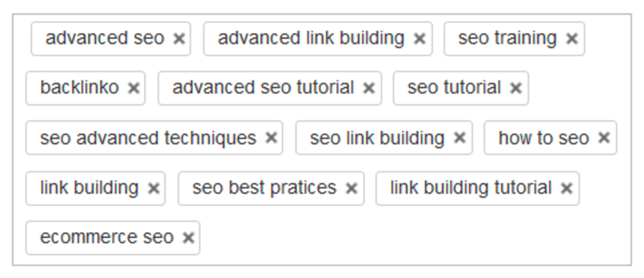Remove the "how to seo" tag

point(604,138)
